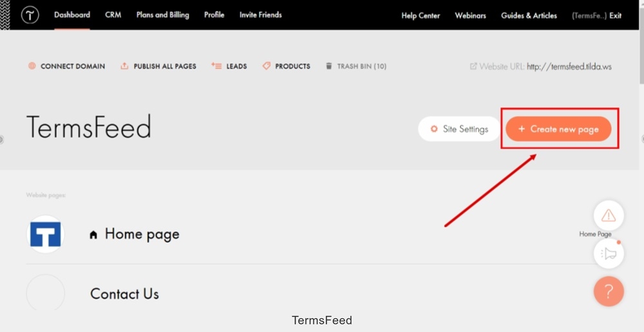Image resolution: width=644 pixels, height=332 pixels.
Task: Click the external link icon by Website URL
Action: click(473, 66)
